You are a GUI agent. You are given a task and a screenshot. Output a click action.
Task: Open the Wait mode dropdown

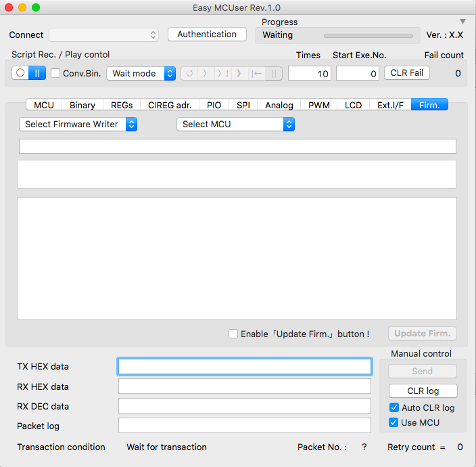141,73
